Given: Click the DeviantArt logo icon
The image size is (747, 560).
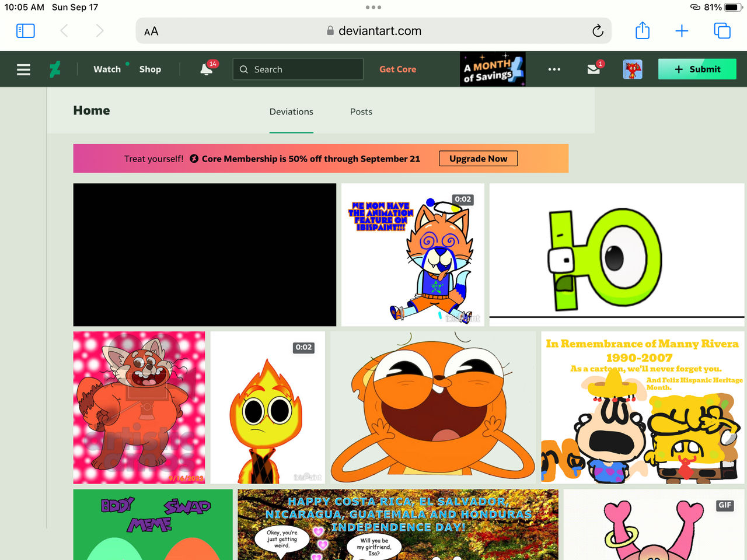Looking at the screenshot, I should (x=55, y=69).
